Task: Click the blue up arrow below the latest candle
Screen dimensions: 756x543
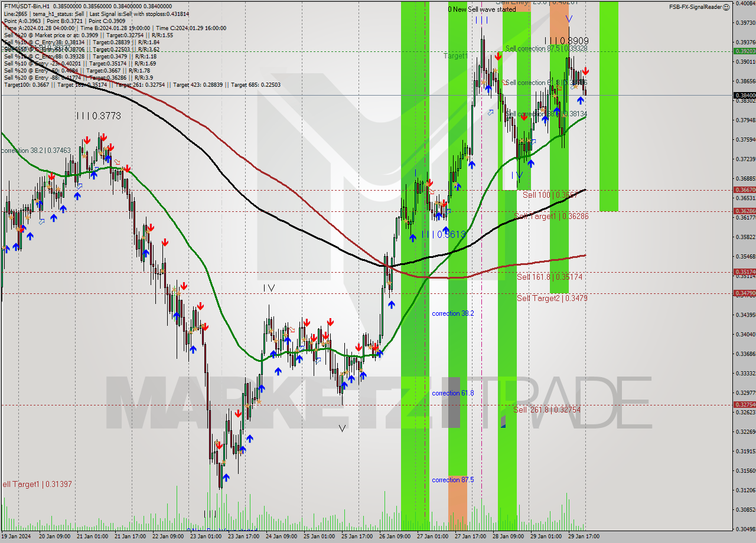Action: click(581, 101)
